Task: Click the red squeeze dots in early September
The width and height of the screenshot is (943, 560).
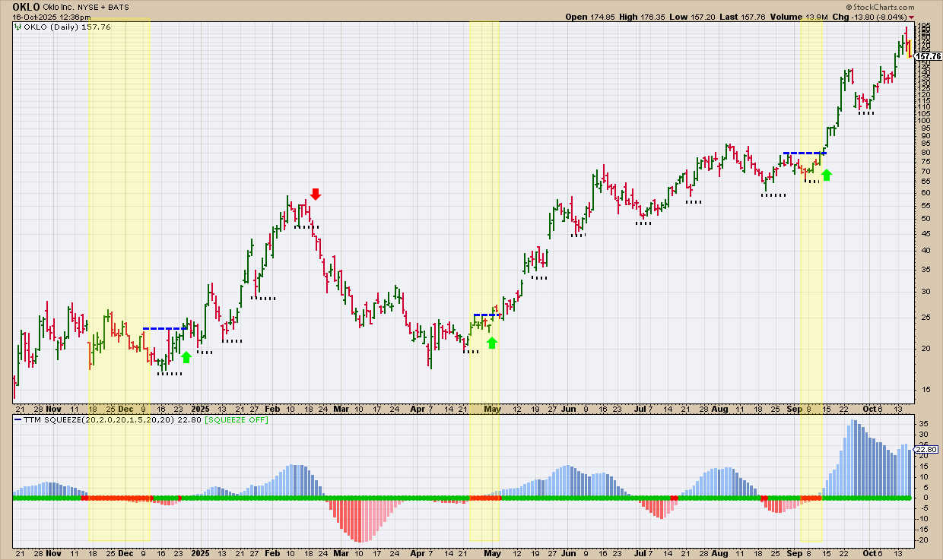Action: pos(791,498)
